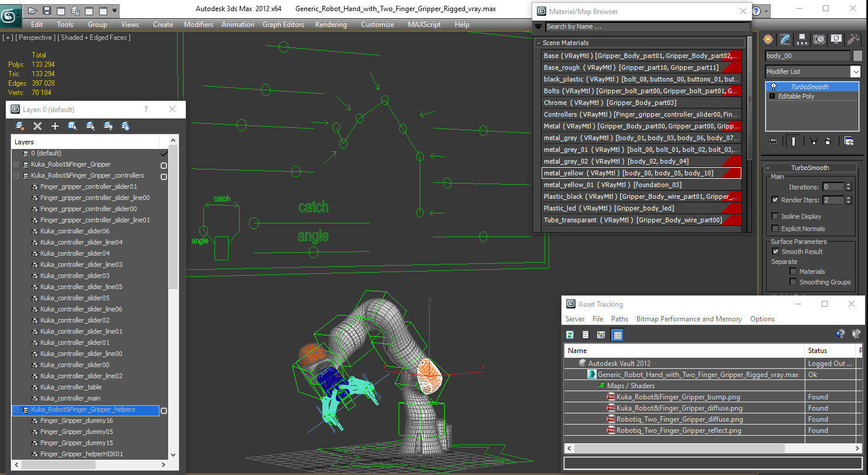Screen dimensions: 868x475
Task: Open the 3ds Max application menu button
Action: [x=10, y=16]
